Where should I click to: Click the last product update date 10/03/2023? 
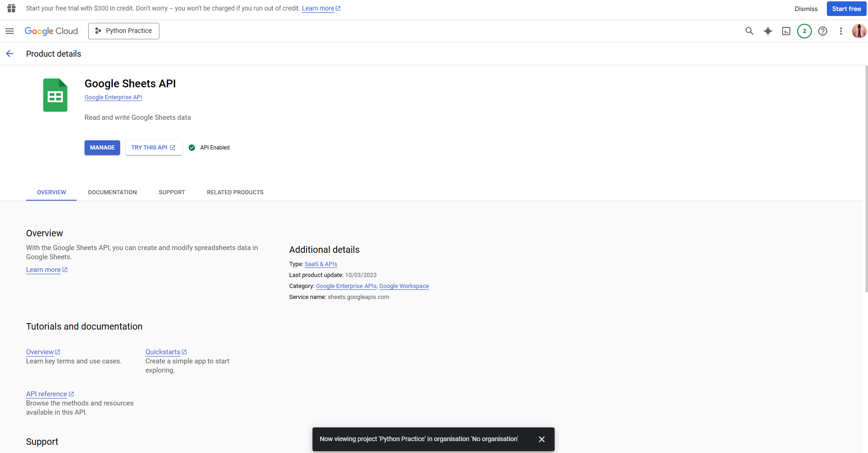(361, 275)
